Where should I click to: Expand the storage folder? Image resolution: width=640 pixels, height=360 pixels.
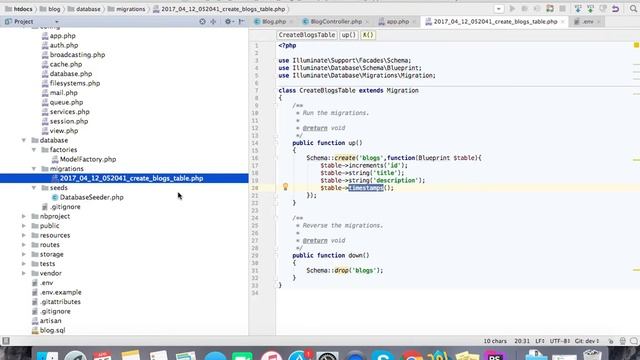(x=24, y=254)
